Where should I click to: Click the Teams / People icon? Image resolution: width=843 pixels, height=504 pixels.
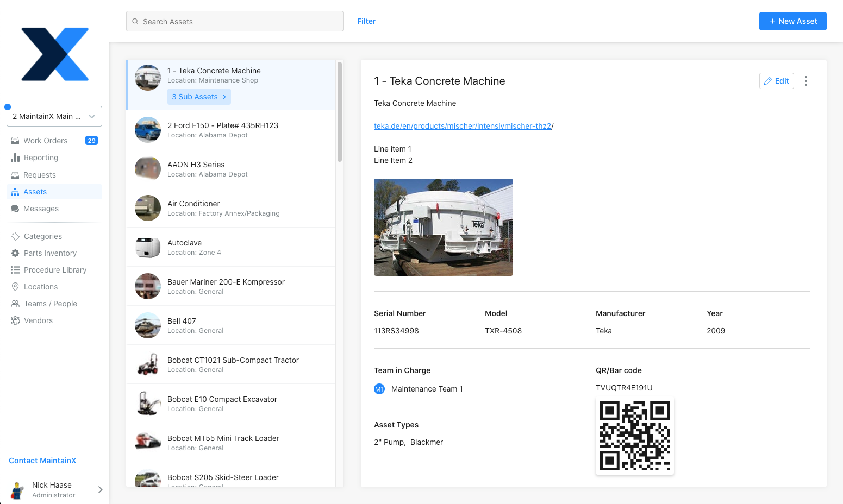pos(15,304)
